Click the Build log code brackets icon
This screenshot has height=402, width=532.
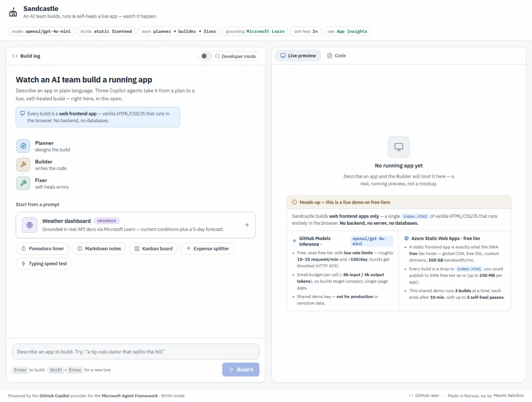point(15,56)
